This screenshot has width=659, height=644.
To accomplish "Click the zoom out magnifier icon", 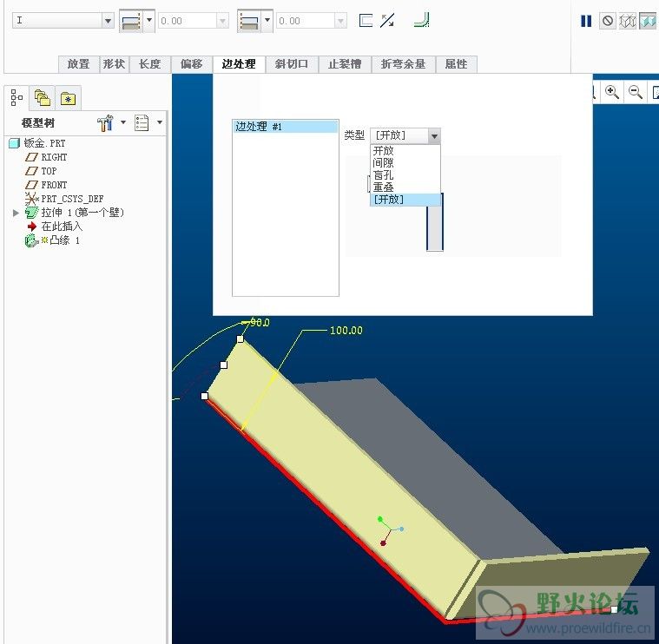I will [635, 92].
